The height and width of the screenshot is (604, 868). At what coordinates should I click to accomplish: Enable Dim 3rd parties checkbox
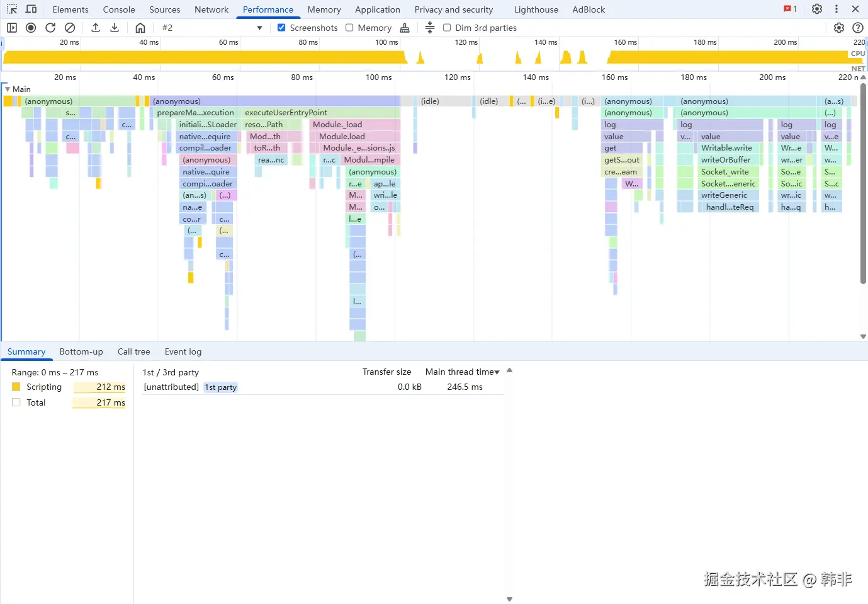coord(447,28)
